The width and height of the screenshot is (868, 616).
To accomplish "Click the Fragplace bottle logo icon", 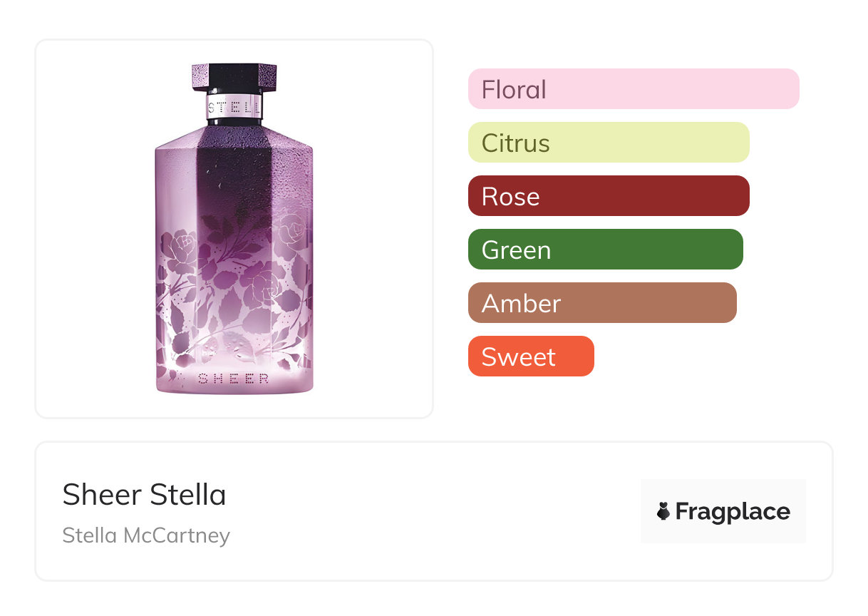I will (x=663, y=511).
